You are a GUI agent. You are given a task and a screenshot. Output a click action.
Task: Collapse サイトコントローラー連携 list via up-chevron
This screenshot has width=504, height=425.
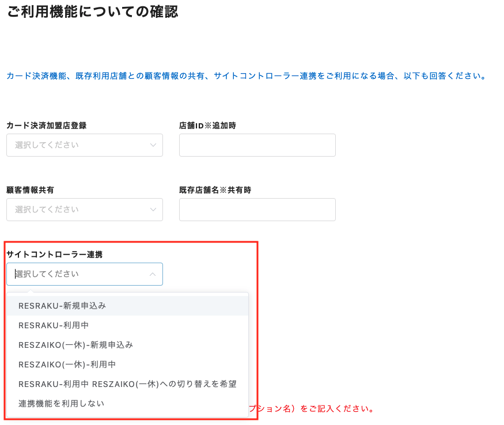pos(153,274)
